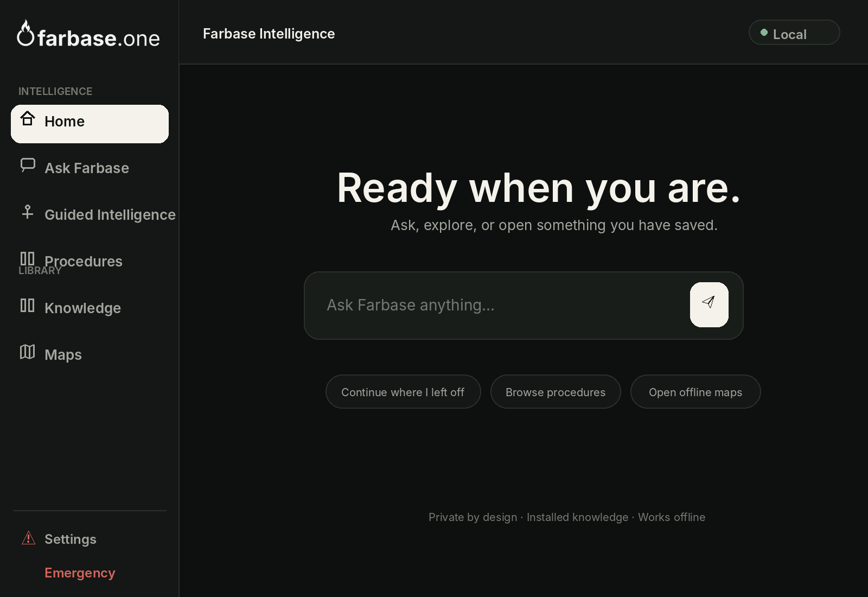Click the 'Ready when you are.' heading

(x=539, y=188)
